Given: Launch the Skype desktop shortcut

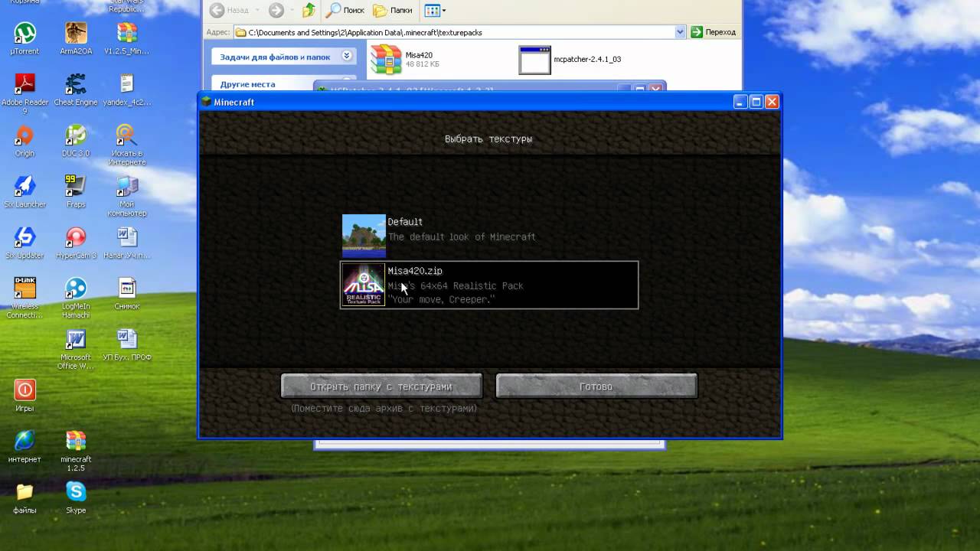Looking at the screenshot, I should pyautogui.click(x=76, y=498).
